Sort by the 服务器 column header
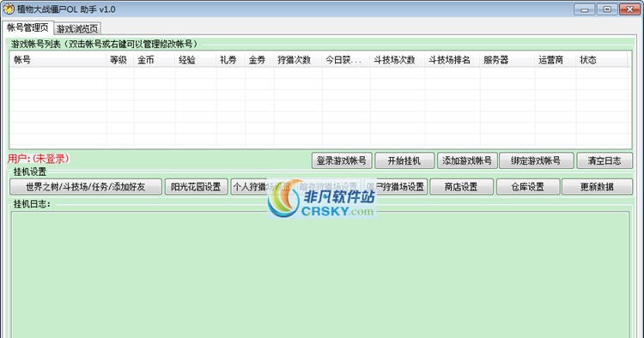Image resolution: width=644 pixels, height=338 pixels. (x=507, y=60)
